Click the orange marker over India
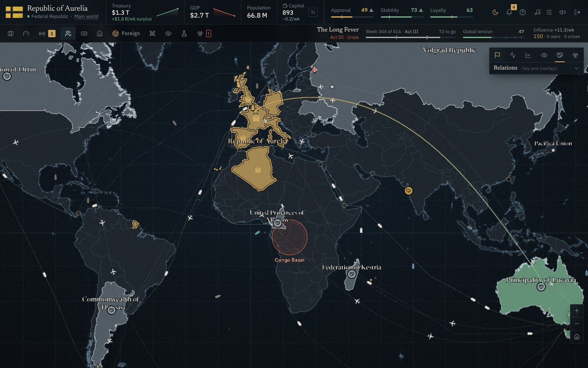 (x=409, y=191)
